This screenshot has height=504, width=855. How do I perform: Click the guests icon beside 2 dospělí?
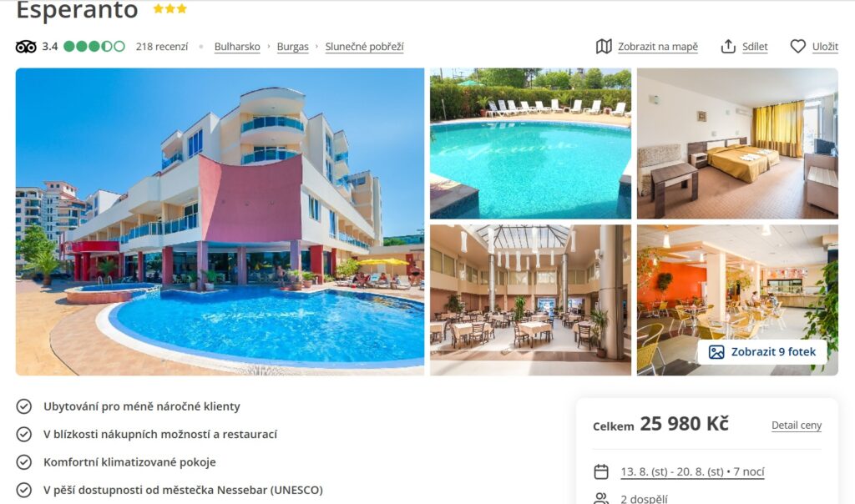click(x=601, y=498)
